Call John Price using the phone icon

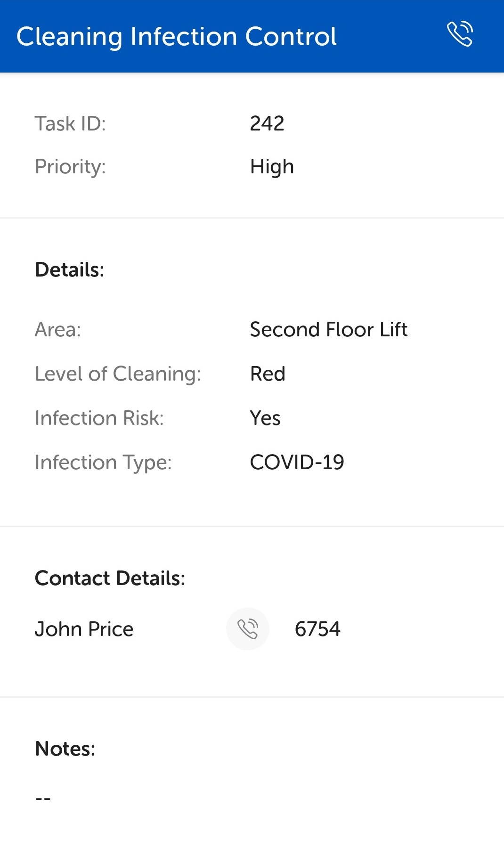248,629
